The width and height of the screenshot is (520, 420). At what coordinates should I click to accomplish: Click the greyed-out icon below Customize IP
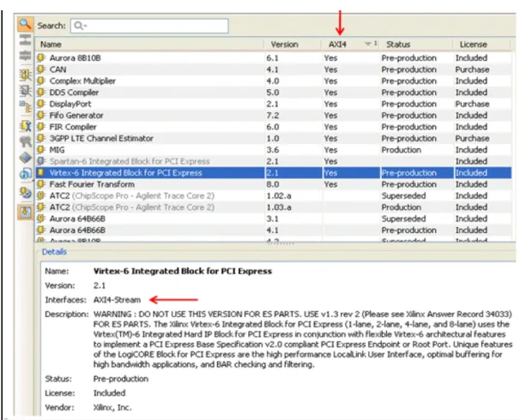[25, 141]
